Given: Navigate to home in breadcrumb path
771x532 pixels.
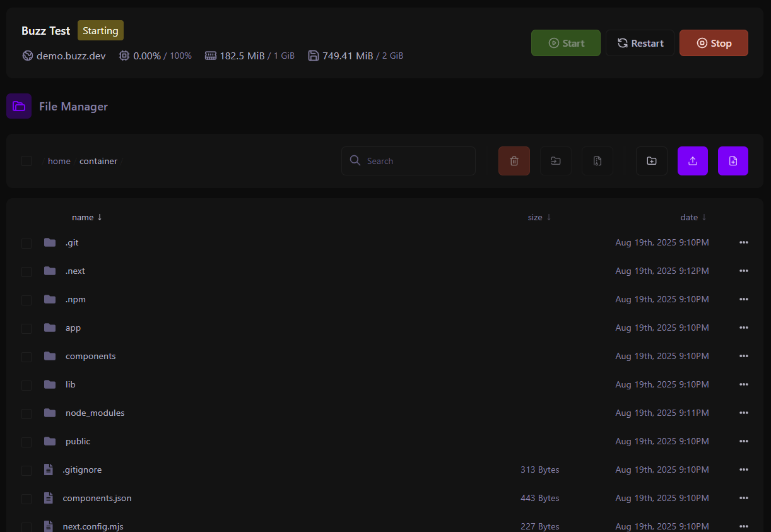Looking at the screenshot, I should pos(59,161).
